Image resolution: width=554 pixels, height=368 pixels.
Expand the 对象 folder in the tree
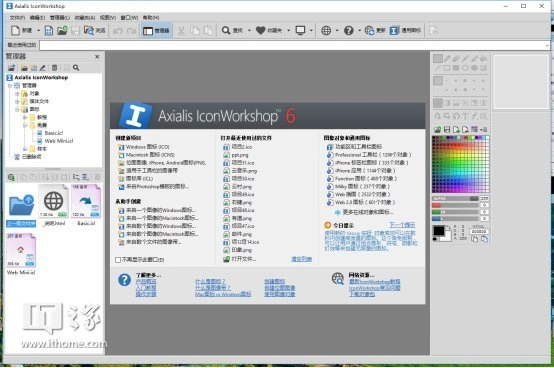17,94
